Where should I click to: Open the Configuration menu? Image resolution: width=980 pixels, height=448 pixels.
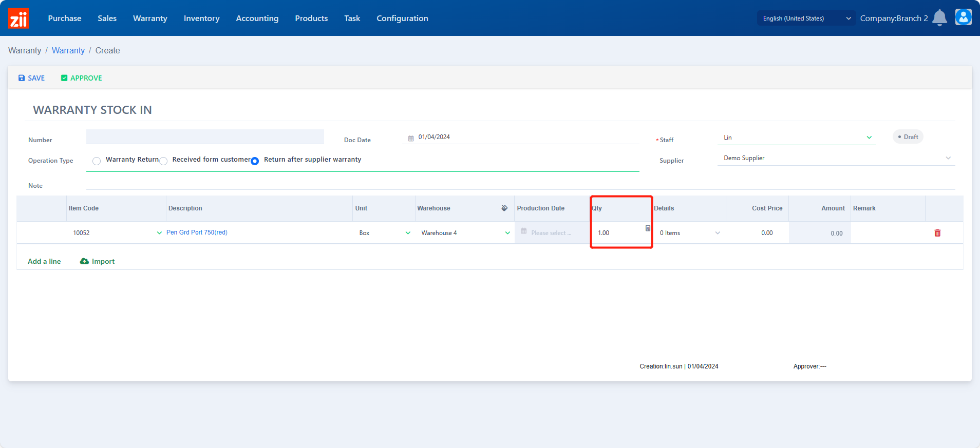tap(402, 18)
